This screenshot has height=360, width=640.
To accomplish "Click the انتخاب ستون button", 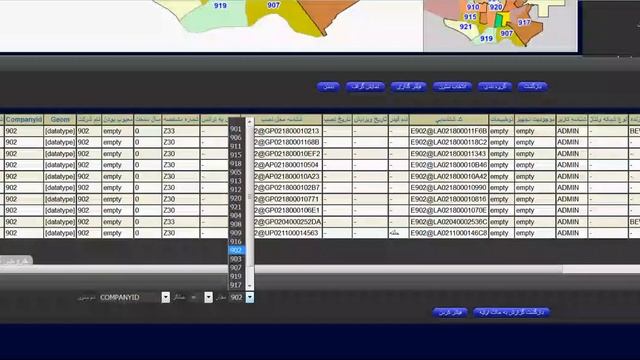I will [x=452, y=87].
